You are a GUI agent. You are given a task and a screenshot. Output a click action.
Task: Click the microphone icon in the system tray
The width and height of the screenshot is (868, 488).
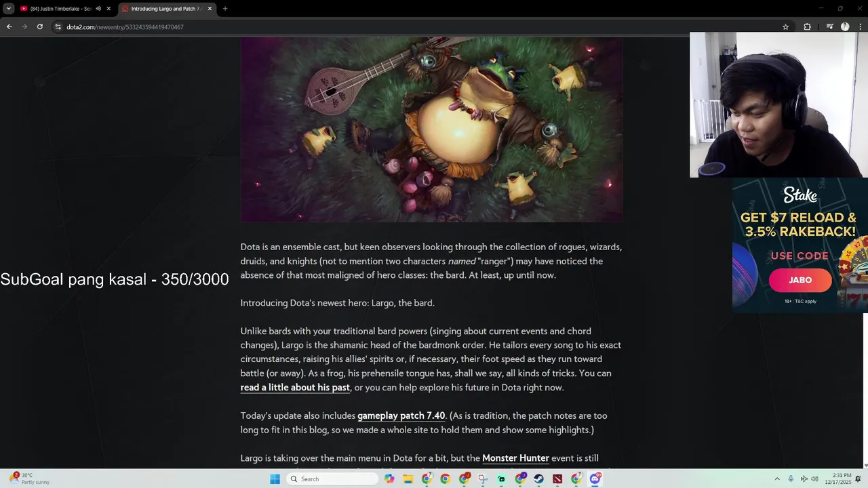click(x=791, y=479)
